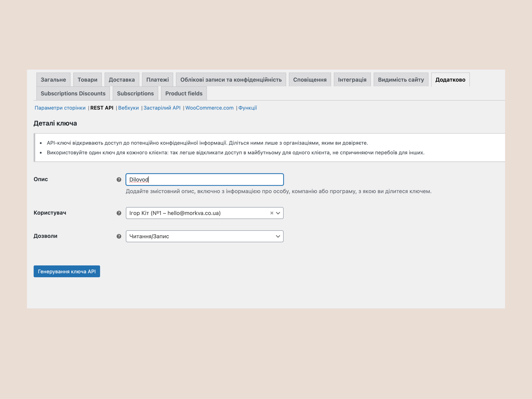Open the Дозволи permissions dropdown

[x=204, y=236]
